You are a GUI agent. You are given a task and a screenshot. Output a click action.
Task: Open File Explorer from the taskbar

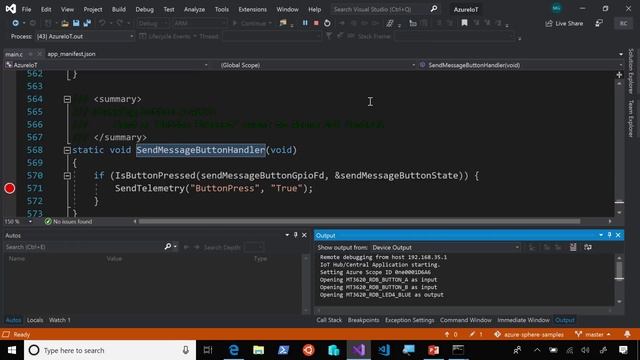click(258, 350)
